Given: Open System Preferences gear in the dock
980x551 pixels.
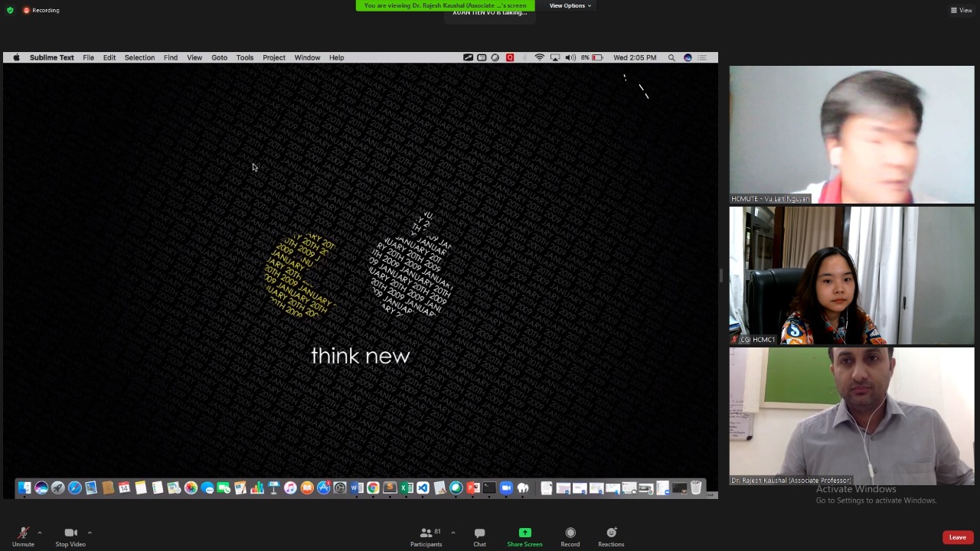Looking at the screenshot, I should pyautogui.click(x=340, y=488).
